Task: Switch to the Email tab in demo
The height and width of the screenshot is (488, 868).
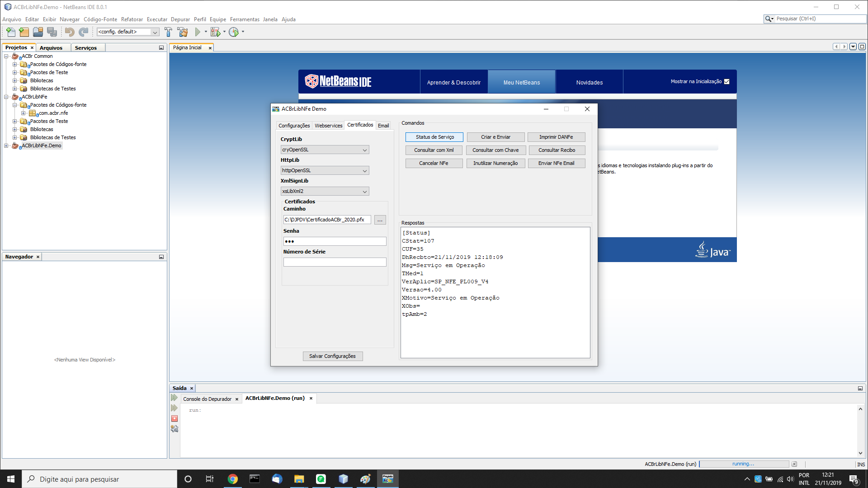Action: pos(383,126)
